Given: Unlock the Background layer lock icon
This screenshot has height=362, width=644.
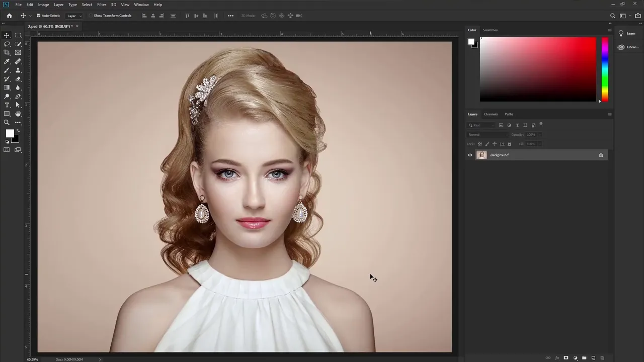Looking at the screenshot, I should (601, 155).
